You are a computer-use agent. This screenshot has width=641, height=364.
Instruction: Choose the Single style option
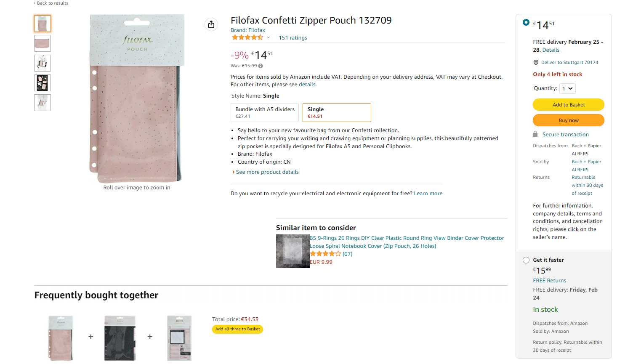(x=337, y=112)
